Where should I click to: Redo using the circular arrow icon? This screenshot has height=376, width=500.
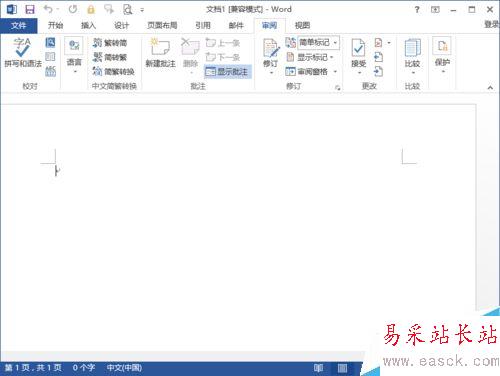73,9
